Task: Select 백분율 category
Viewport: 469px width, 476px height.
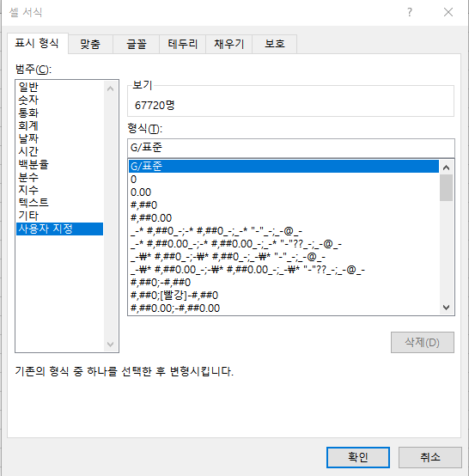Action: (x=59, y=164)
